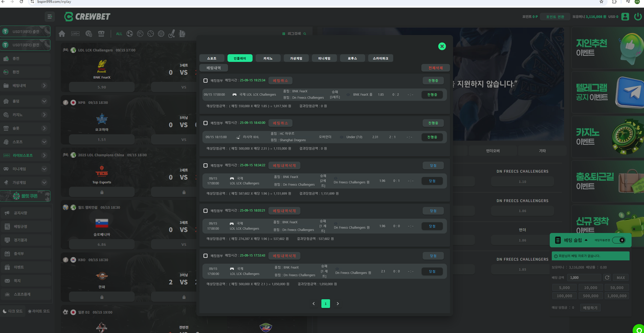Open the user profile icon

pyautogui.click(x=625, y=16)
